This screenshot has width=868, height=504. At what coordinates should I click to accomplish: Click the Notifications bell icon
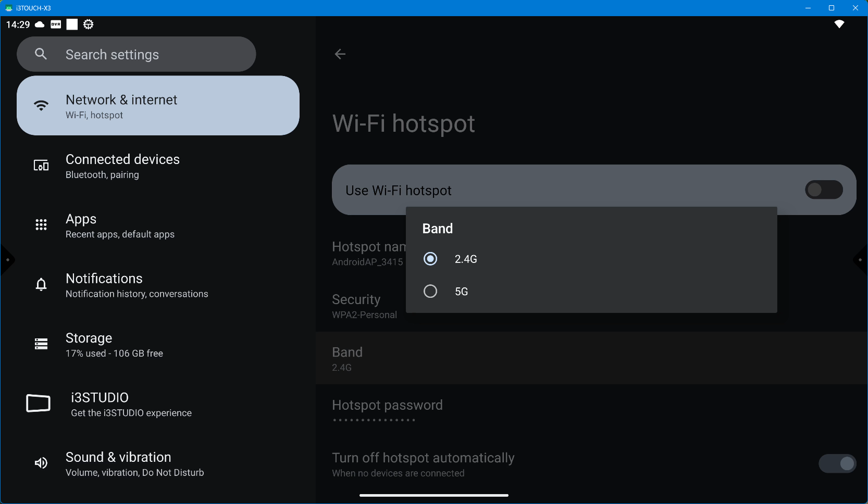click(41, 284)
